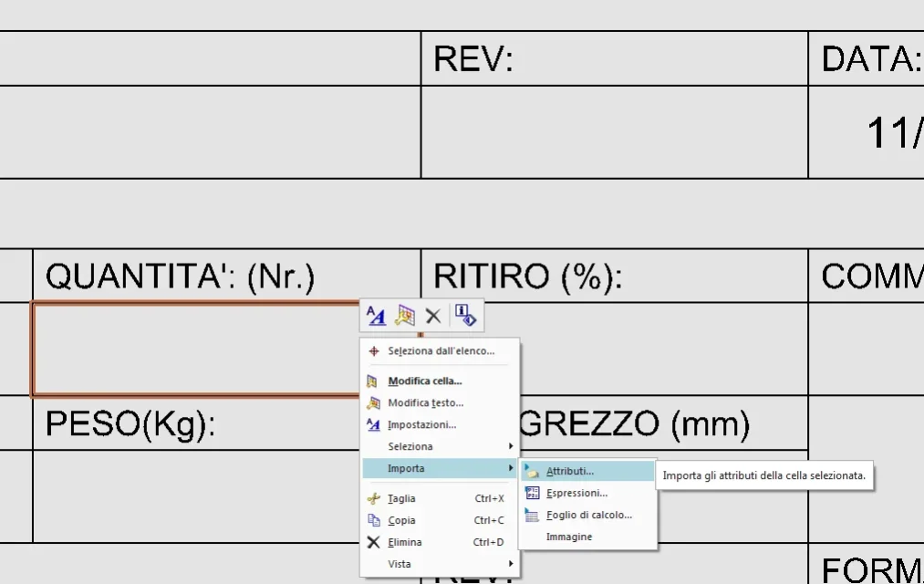Image resolution: width=924 pixels, height=584 pixels.
Task: Select the "RITIRO (%):" cell
Action: 615,276
